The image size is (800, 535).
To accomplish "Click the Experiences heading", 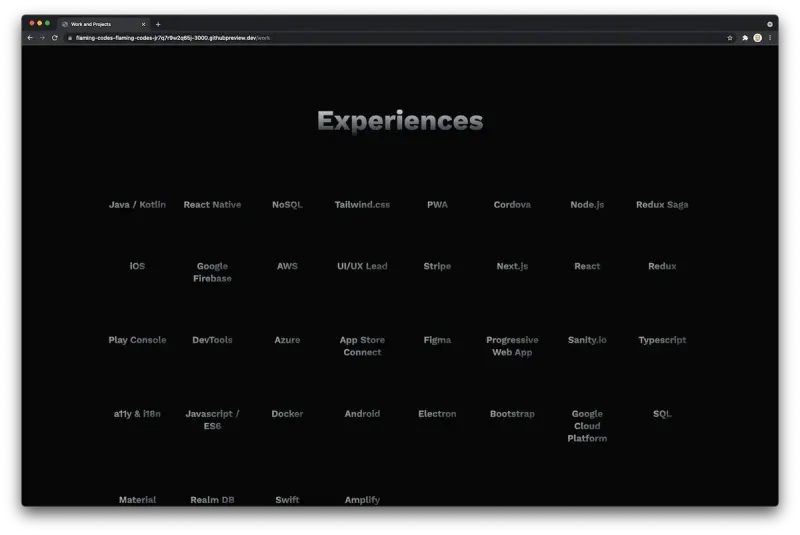I will [400, 121].
